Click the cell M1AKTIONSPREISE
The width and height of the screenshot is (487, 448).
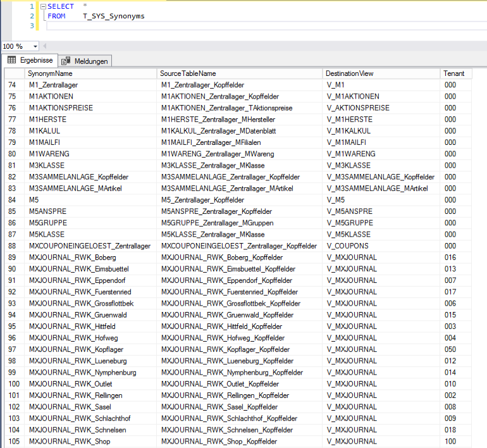pyautogui.click(x=90, y=108)
